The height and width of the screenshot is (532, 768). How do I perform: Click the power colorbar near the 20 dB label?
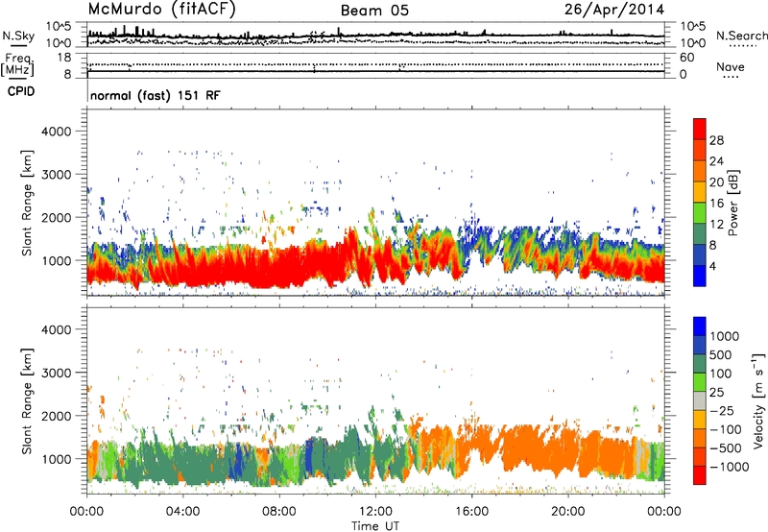[700, 181]
